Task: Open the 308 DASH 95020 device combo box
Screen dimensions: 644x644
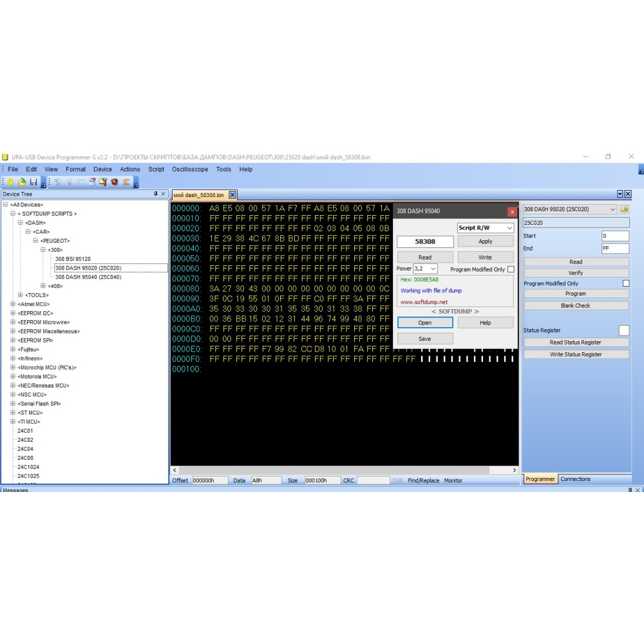Action: coord(569,209)
